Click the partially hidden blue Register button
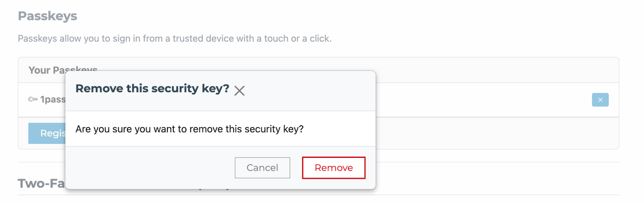Image resolution: width=644 pixels, height=204 pixels. [47, 133]
